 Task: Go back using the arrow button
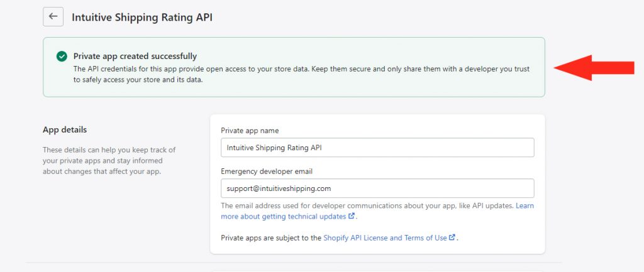pyautogui.click(x=53, y=16)
